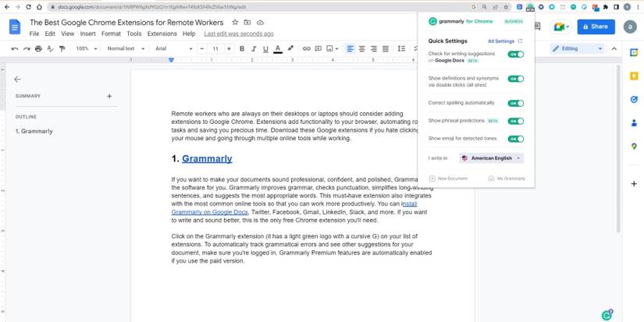The image size is (644, 322).
Task: Toggle correct spelling automatically
Action: pos(516,104)
